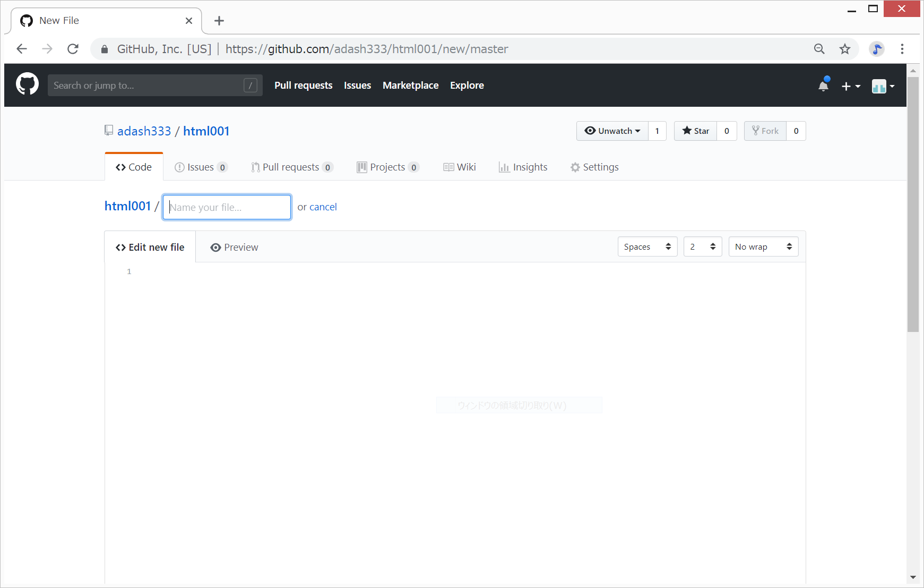The width and height of the screenshot is (924, 588).
Task: Click the cancel link
Action: (323, 207)
